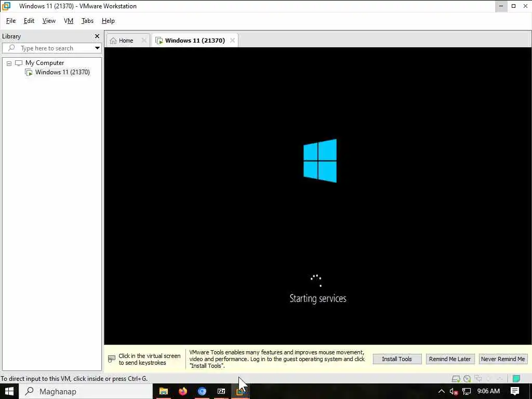532x399 pixels.
Task: Click the blue Windows logo in VM
Action: coord(320,161)
